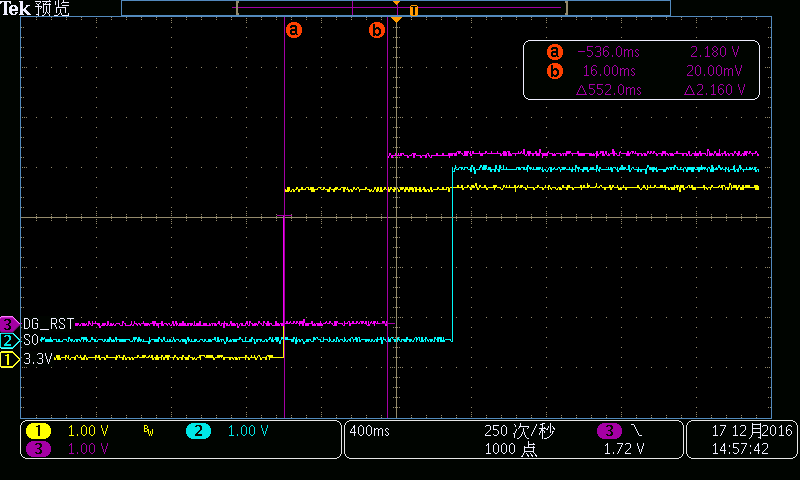Click the -536.0ms cursor a time value
Screen dimensions: 800x480
coord(608,52)
